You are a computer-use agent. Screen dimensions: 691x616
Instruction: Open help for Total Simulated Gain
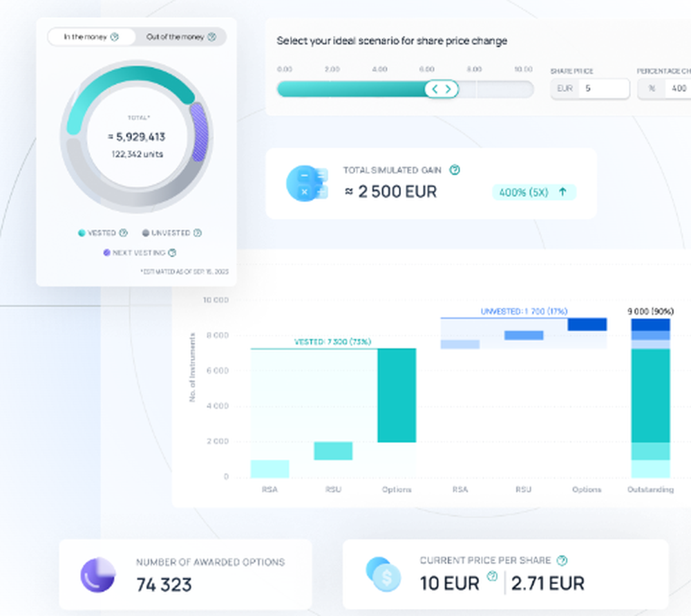(455, 170)
